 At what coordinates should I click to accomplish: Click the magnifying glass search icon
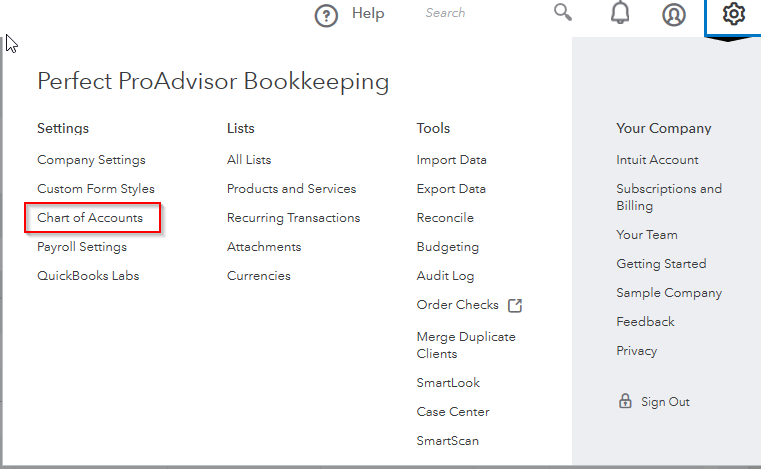563,13
